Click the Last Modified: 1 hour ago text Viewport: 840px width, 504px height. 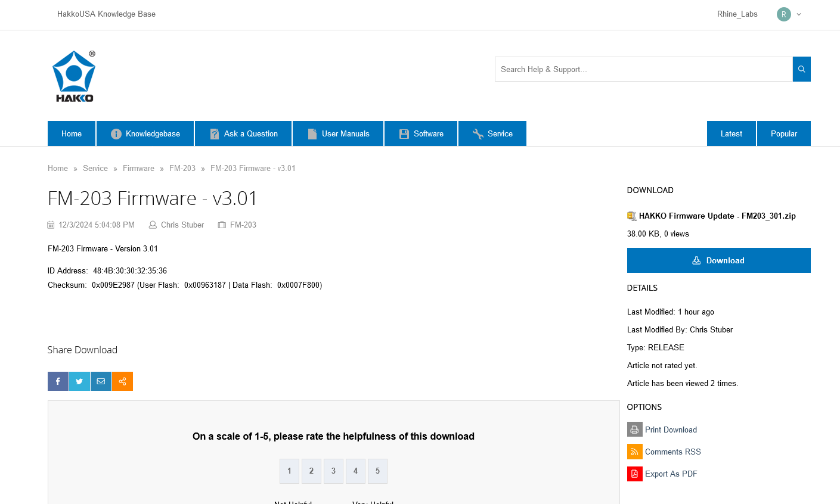(671, 312)
